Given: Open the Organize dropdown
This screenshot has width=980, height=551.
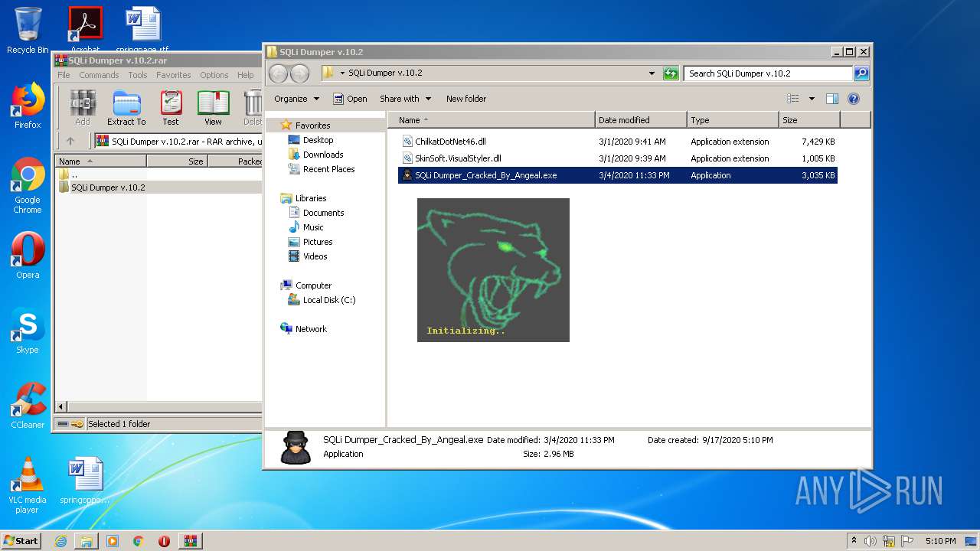Looking at the screenshot, I should tap(296, 99).
